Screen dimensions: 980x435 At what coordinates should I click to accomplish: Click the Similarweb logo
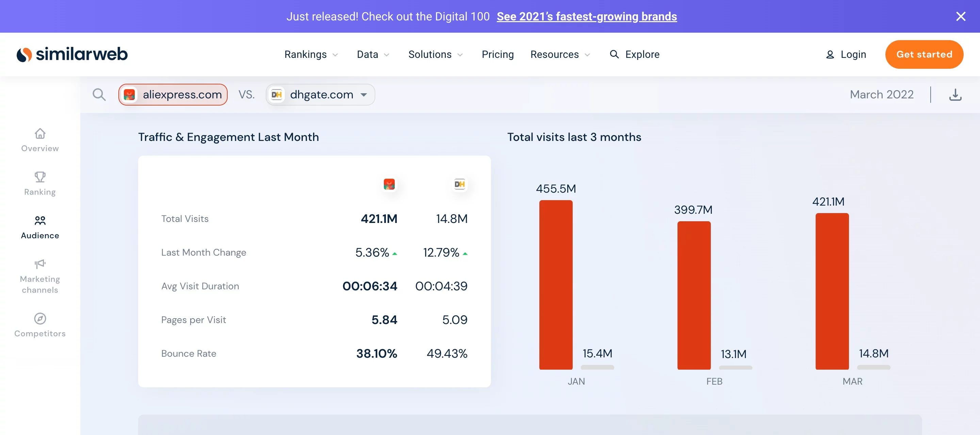pyautogui.click(x=72, y=54)
